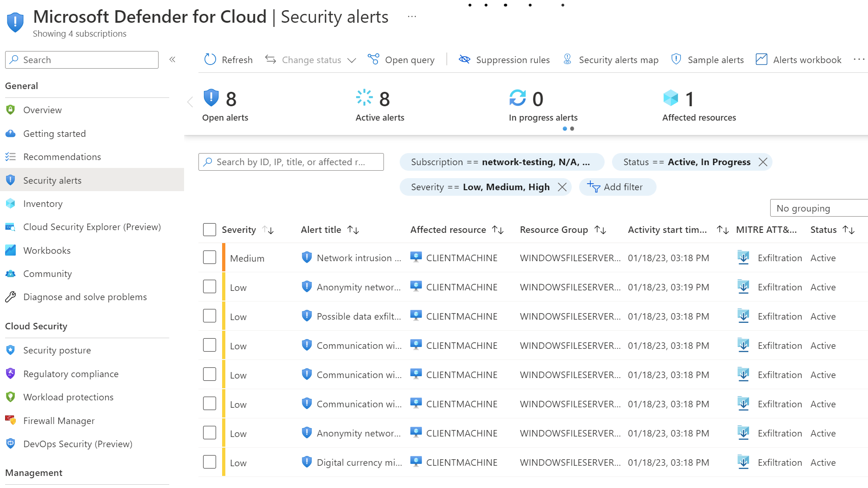Screen dimensions: 868x488
Task: Click the DevOps Security icon
Action: (10, 444)
